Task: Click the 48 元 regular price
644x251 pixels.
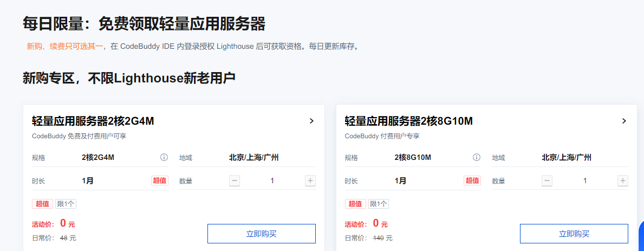Action: click(x=68, y=238)
